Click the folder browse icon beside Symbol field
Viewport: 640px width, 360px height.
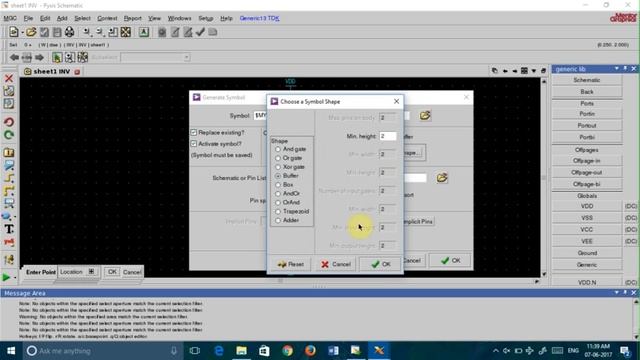425,116
